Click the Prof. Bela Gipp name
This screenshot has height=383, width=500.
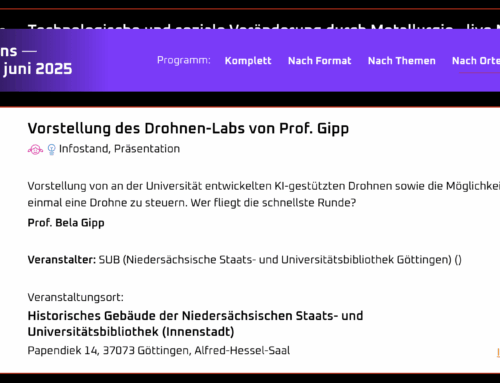66,223
